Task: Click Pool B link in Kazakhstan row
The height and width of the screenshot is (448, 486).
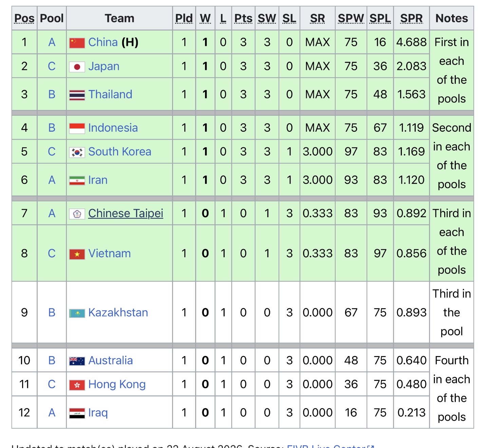Action: [52, 312]
